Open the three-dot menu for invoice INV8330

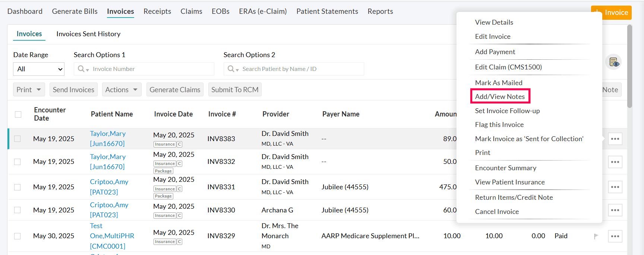[615, 210]
